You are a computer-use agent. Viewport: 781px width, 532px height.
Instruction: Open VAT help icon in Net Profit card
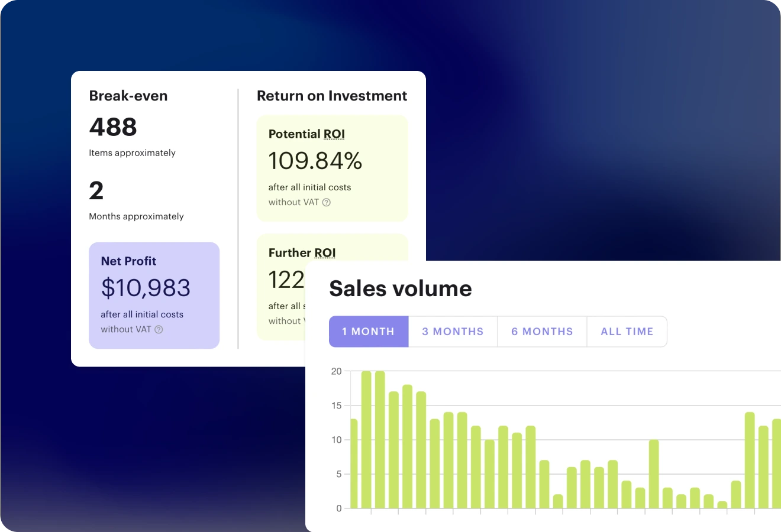[x=159, y=330]
